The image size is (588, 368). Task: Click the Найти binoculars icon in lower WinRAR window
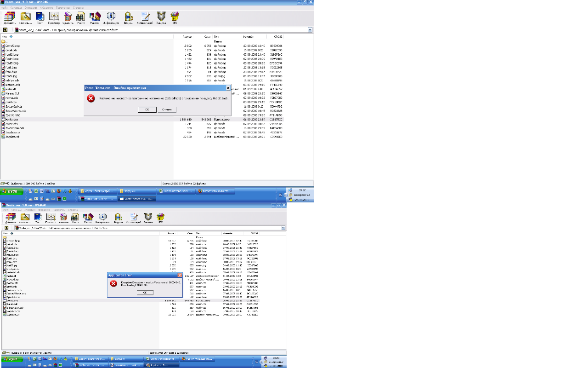[75, 218]
